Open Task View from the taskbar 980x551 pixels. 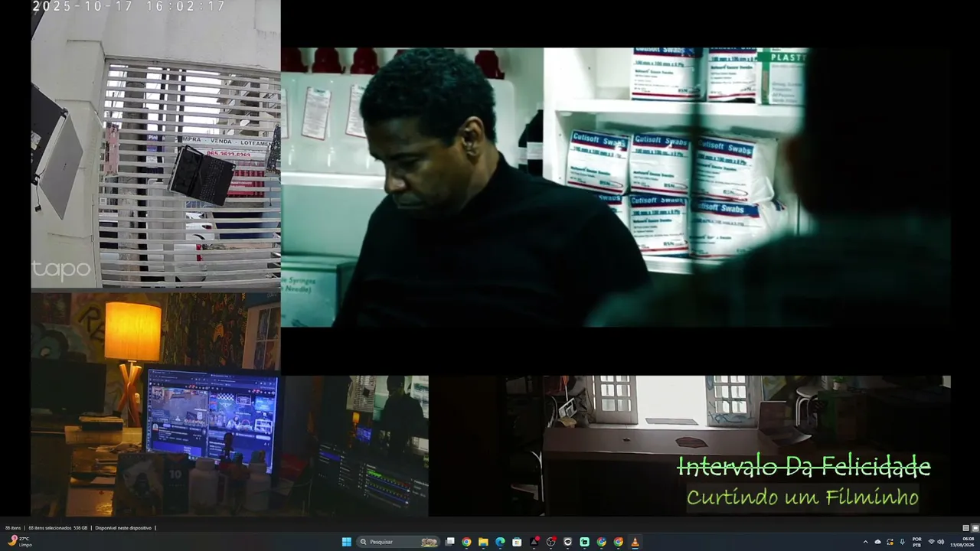point(449,542)
